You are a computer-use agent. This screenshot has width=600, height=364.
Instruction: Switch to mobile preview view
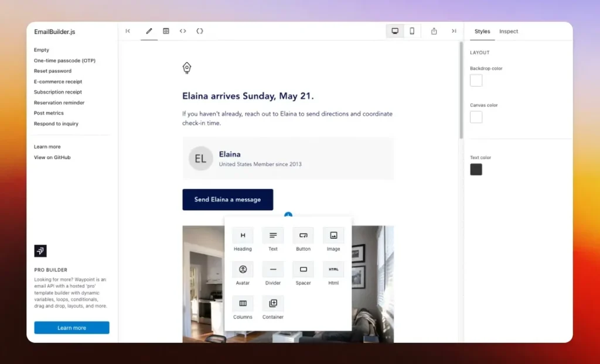pyautogui.click(x=412, y=31)
